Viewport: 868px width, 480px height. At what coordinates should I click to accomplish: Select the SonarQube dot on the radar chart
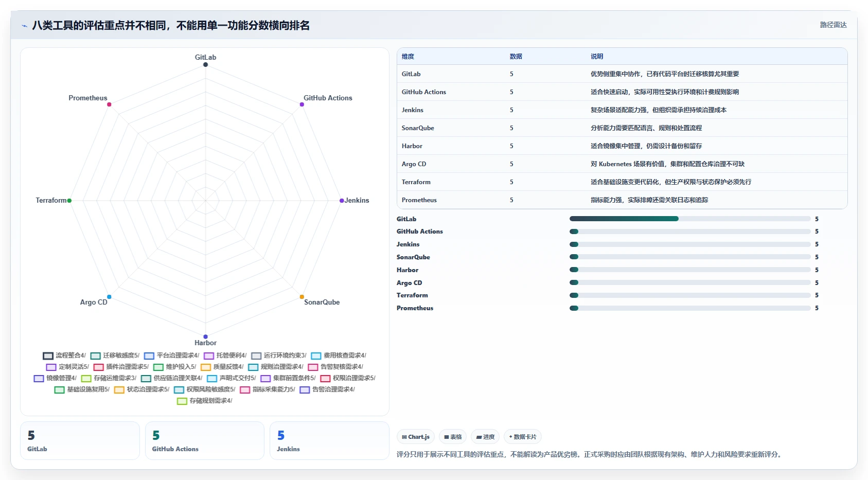point(302,297)
